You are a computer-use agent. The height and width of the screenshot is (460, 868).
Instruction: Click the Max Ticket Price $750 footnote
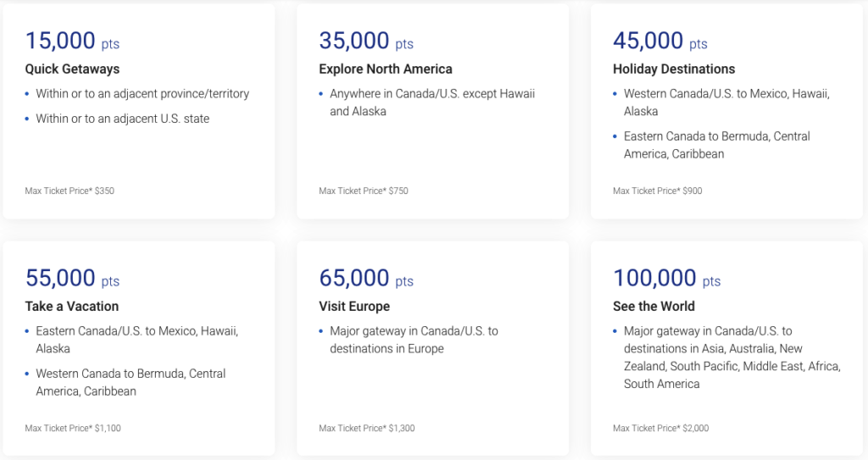364,191
